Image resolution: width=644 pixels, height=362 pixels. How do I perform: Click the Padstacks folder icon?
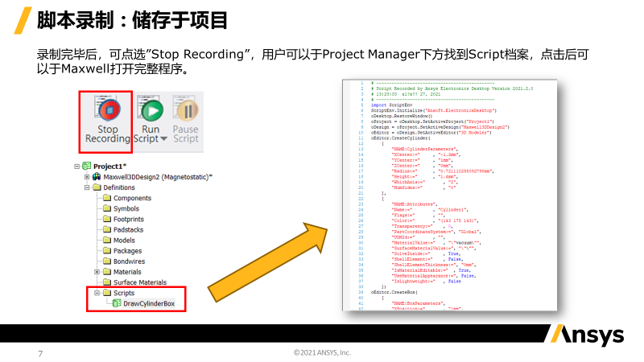click(107, 229)
